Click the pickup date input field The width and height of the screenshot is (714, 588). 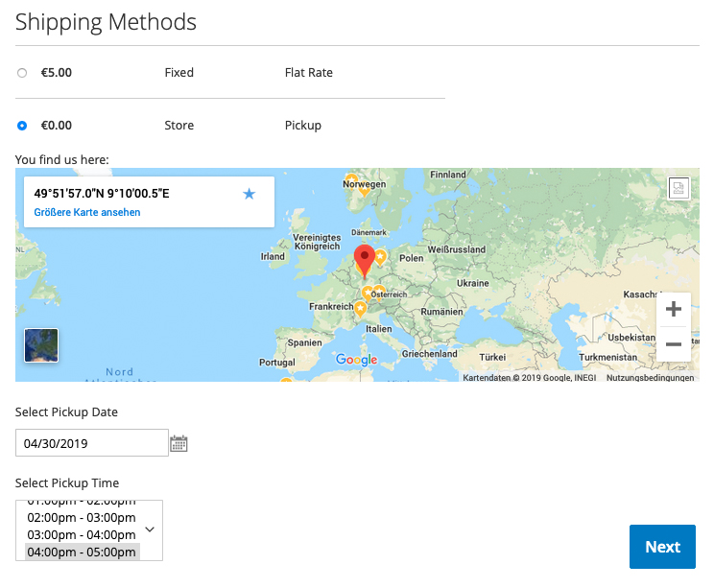(x=92, y=443)
